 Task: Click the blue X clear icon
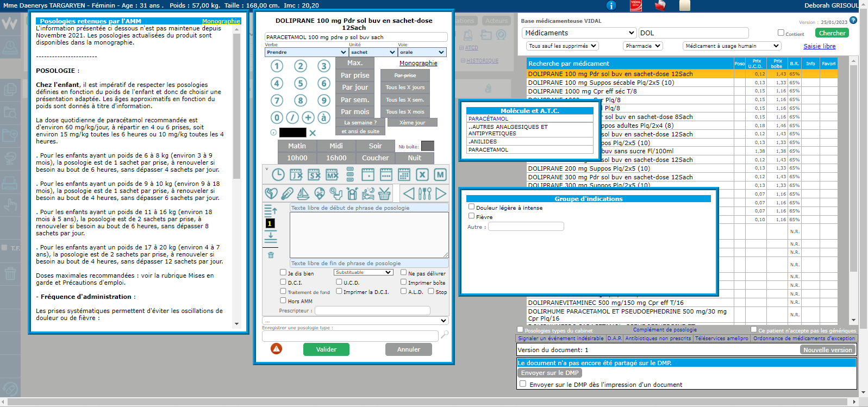pos(313,133)
